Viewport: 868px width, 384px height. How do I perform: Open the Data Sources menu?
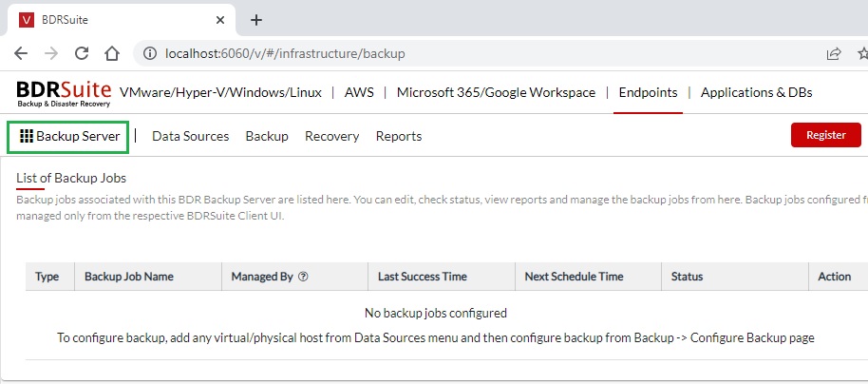(x=191, y=136)
